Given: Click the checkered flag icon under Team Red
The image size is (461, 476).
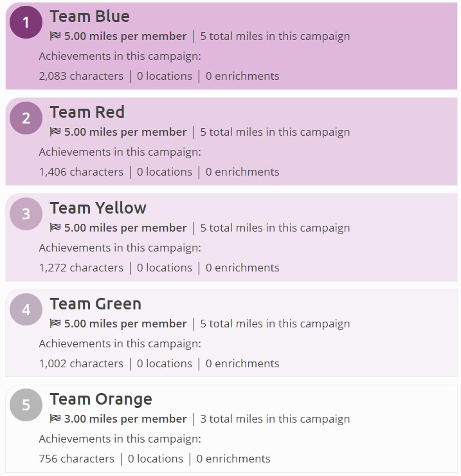Looking at the screenshot, I should pyautogui.click(x=55, y=132).
